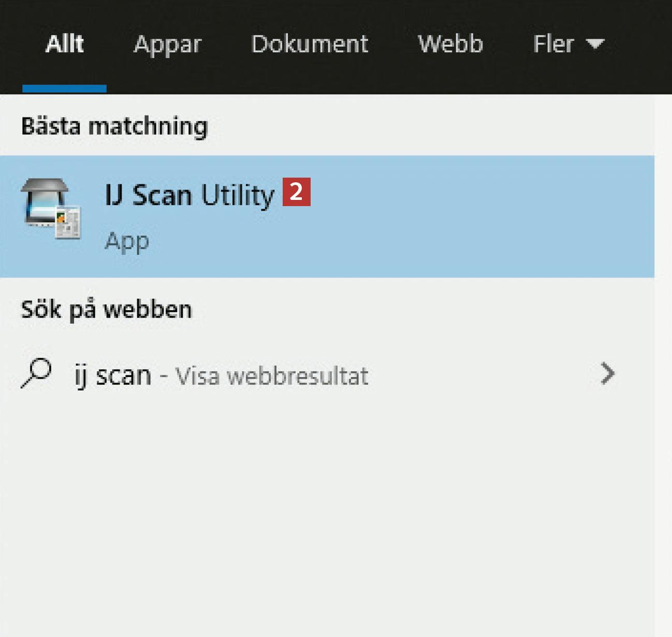Switch to the Allt tab

(x=64, y=44)
